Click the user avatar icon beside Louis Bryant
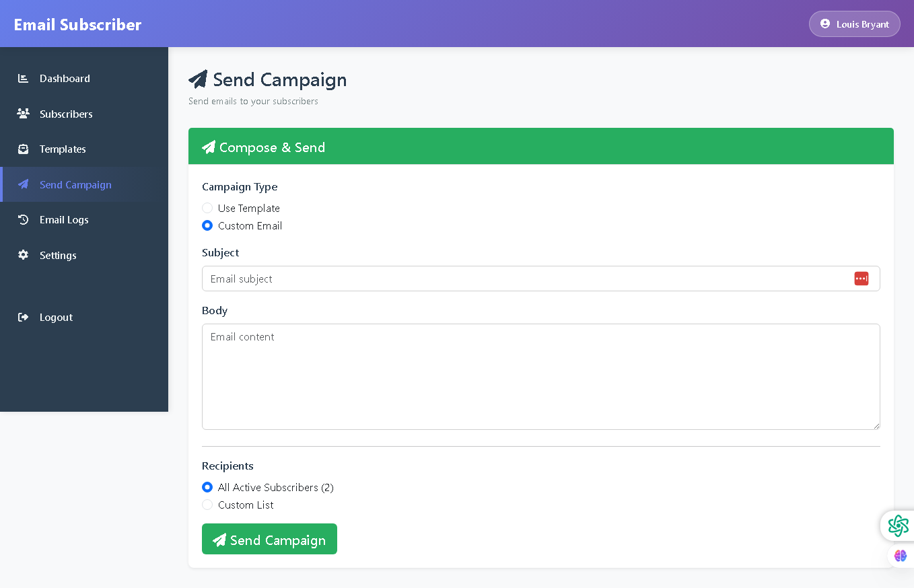 (824, 24)
